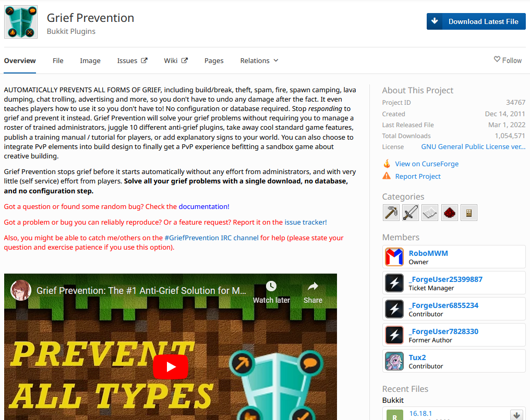Viewport: 530px width, 420px height.
Task: Click the Grief Prevention shield logo
Action: pos(21,21)
